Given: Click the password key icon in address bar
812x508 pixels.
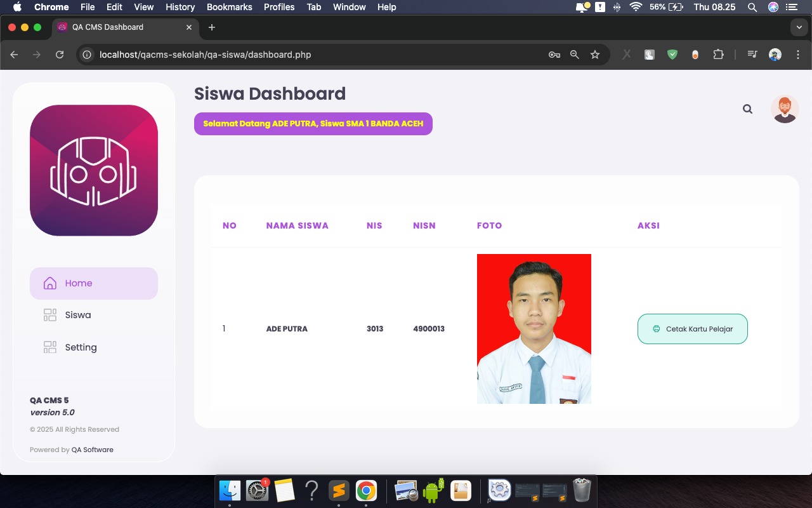Looking at the screenshot, I should click(554, 55).
